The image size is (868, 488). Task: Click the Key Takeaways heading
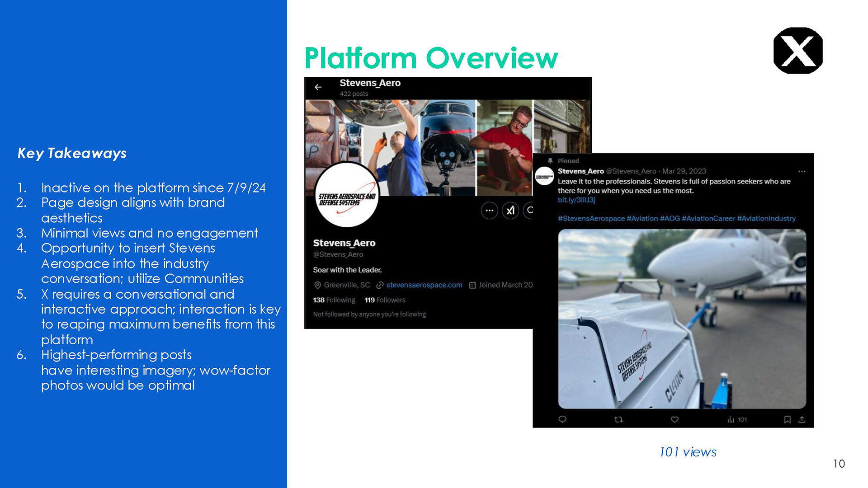coord(72,154)
